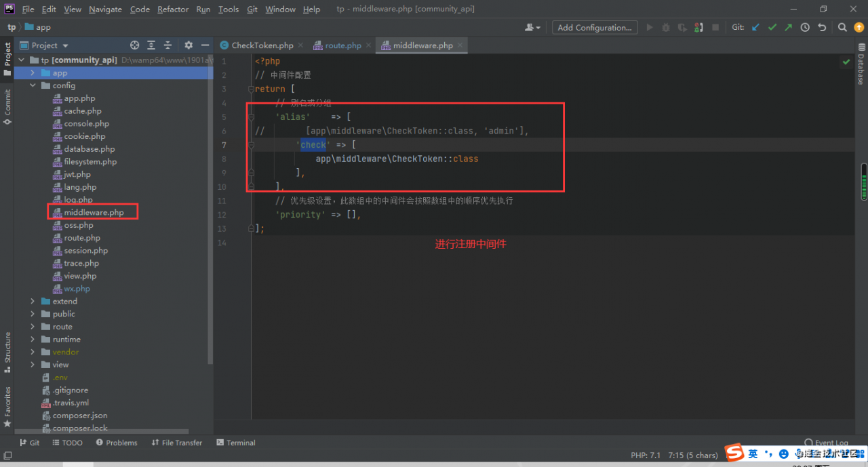Click the Debug bug icon

click(x=666, y=27)
